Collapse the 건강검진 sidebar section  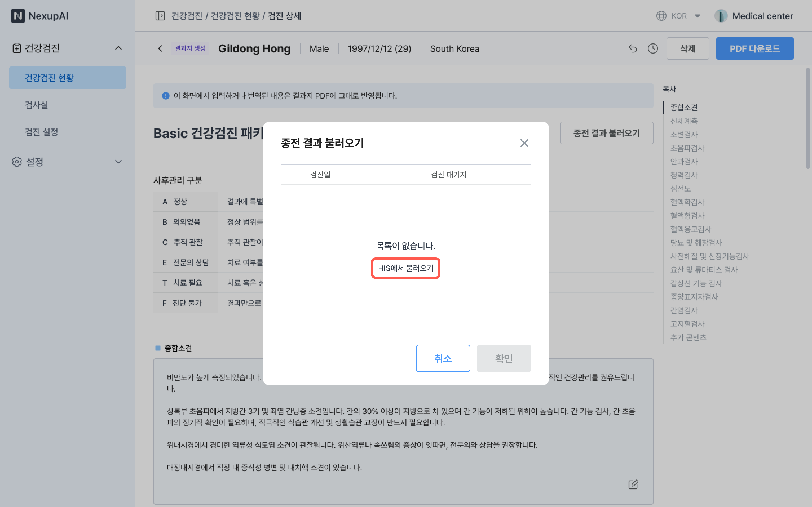tap(118, 48)
